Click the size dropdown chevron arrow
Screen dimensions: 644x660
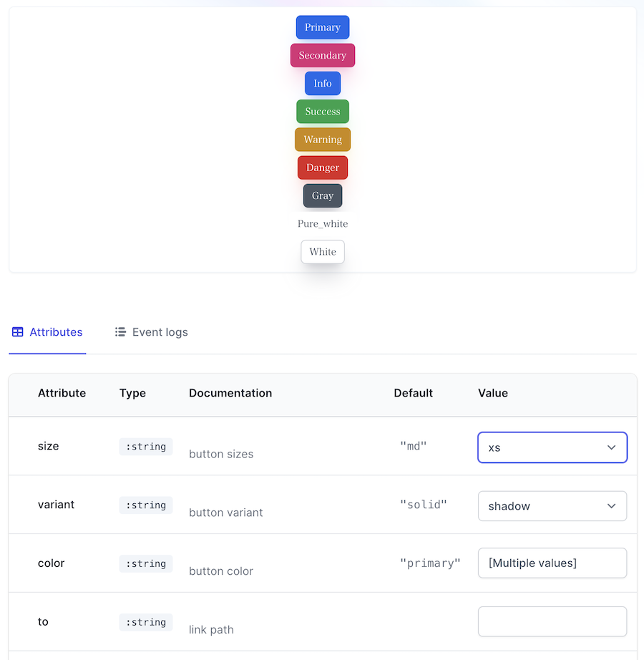(x=611, y=447)
